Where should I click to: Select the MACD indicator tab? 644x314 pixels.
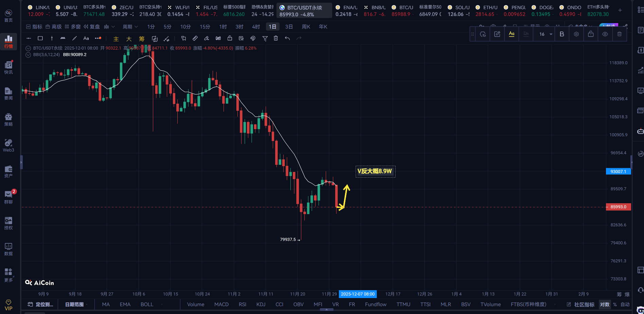click(221, 304)
